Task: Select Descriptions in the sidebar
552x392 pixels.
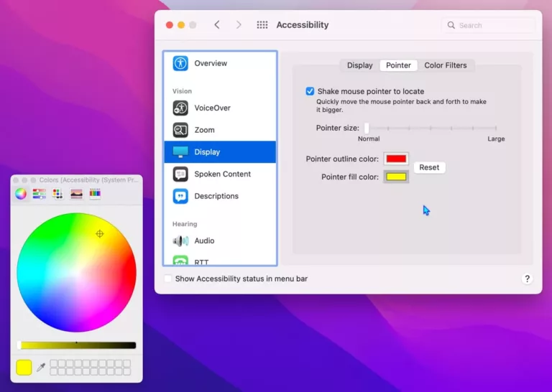Action: coord(220,196)
